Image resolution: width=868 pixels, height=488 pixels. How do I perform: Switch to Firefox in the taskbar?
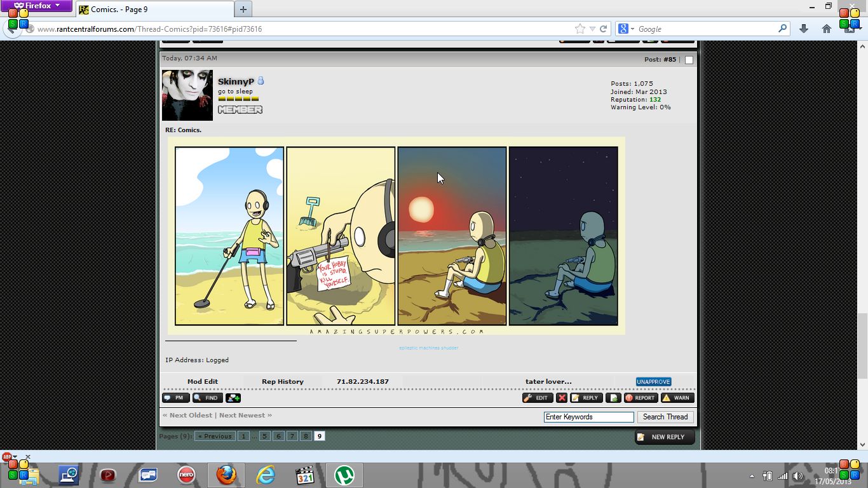tap(226, 475)
